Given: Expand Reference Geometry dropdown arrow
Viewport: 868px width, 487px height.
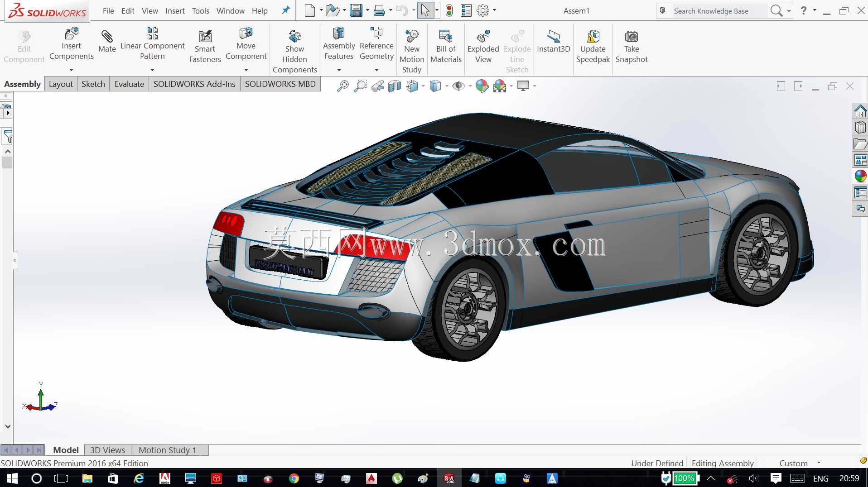Looking at the screenshot, I should click(x=376, y=70).
